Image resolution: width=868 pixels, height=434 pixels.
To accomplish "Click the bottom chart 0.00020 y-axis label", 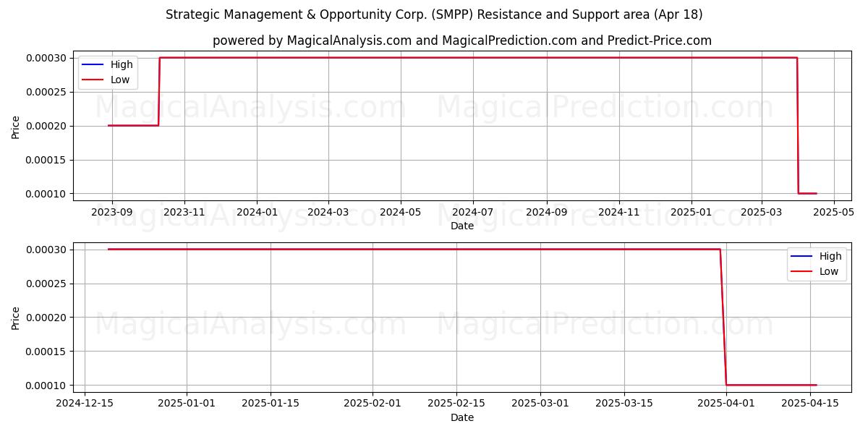I will tap(46, 318).
